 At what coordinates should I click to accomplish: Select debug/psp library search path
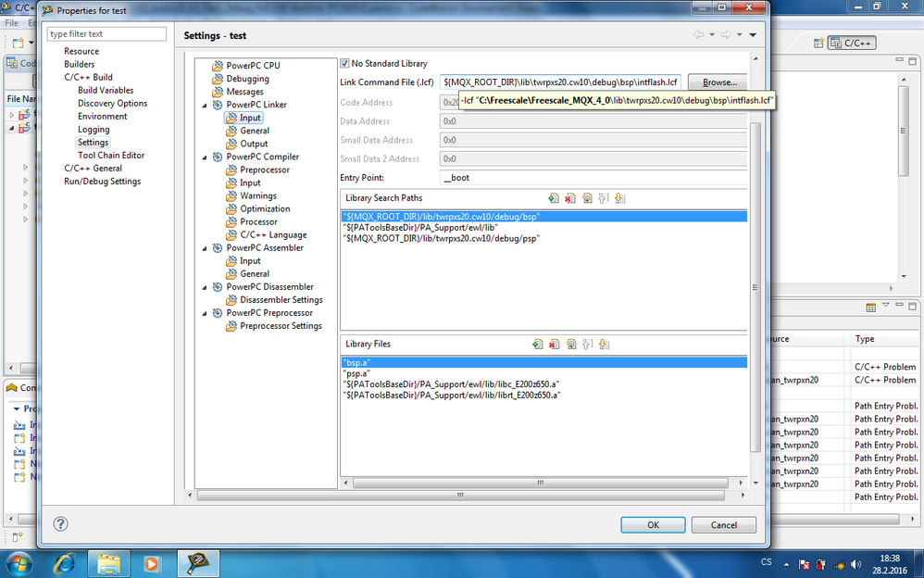(441, 238)
